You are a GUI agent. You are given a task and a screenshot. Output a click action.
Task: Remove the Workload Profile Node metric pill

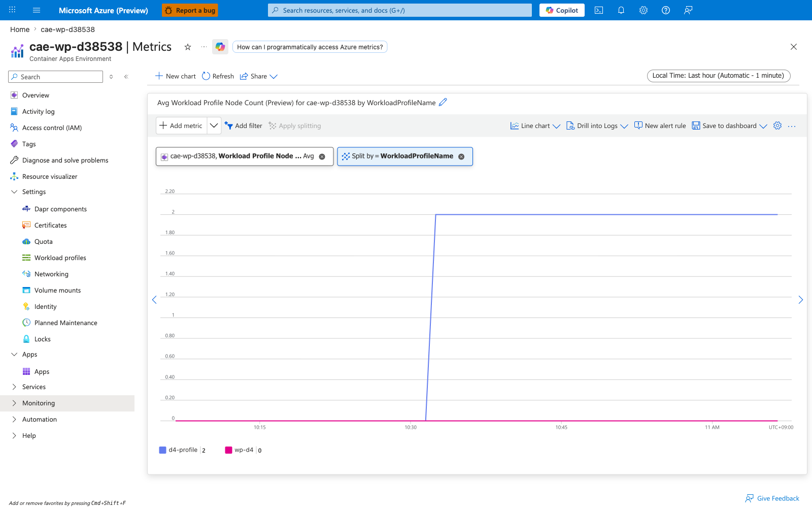pos(322,156)
